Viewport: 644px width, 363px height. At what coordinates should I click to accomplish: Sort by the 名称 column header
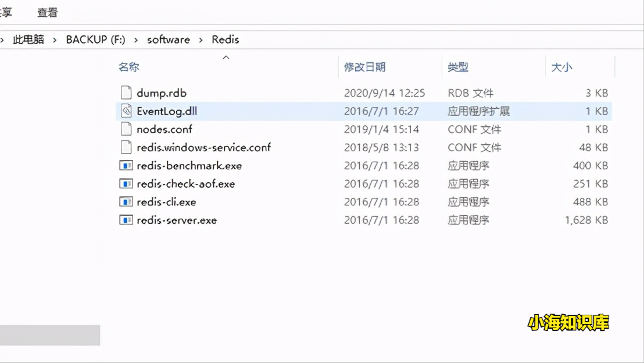pyautogui.click(x=129, y=67)
